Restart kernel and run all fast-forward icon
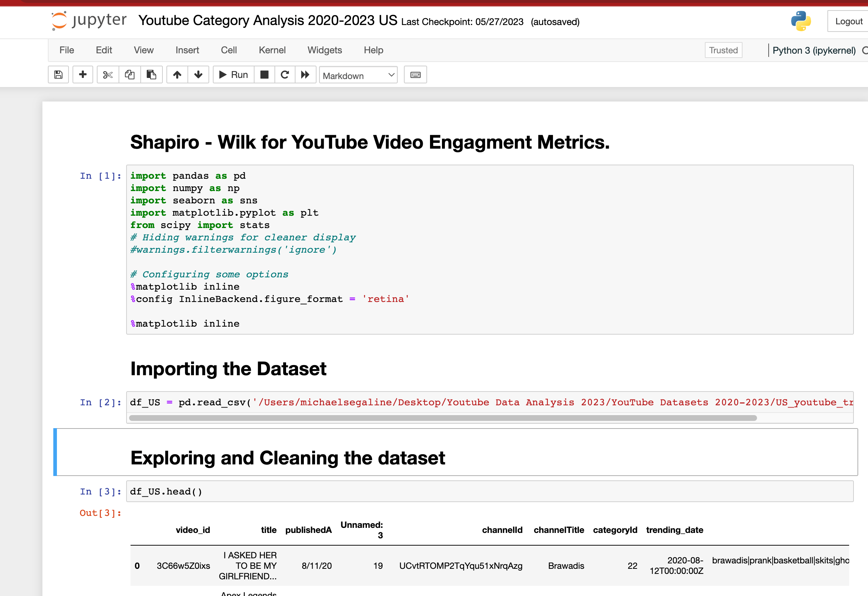Screen dimensions: 868x596 (305, 75)
